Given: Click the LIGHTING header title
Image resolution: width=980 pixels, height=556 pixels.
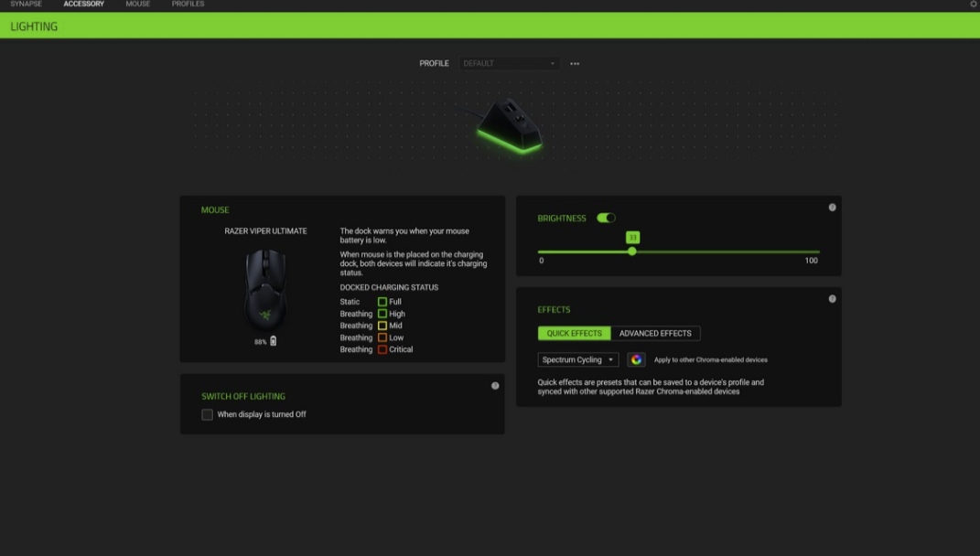Looking at the screenshot, I should (34, 27).
